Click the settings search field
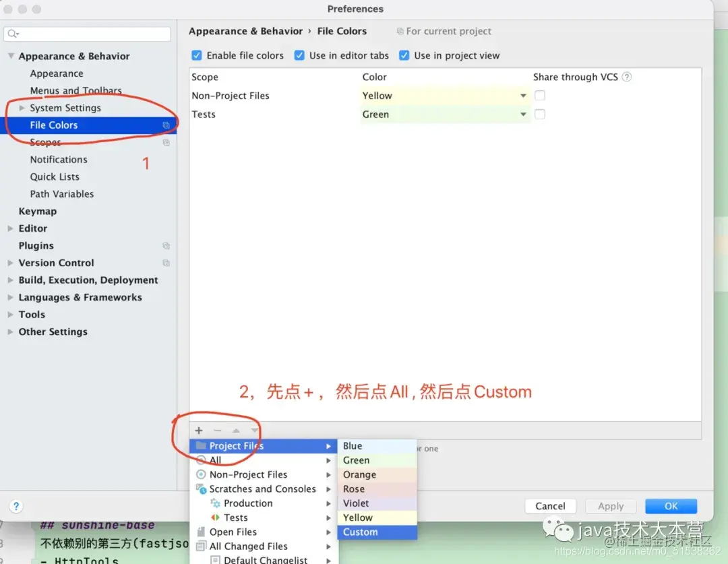Image resolution: width=728 pixels, height=564 pixels. click(x=87, y=34)
